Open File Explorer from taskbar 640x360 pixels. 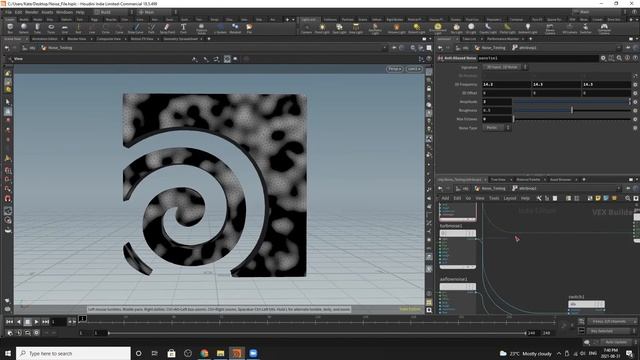click(220, 353)
